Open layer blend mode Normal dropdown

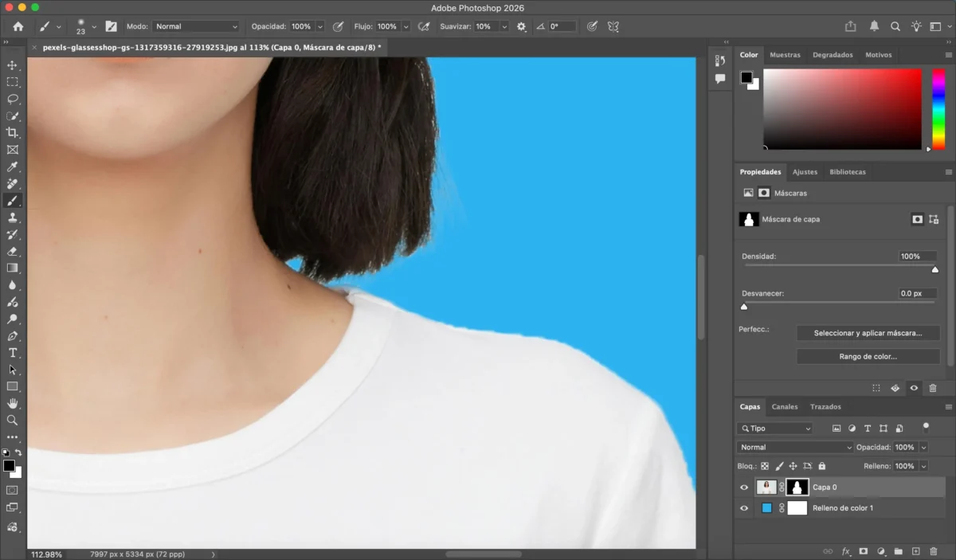coord(793,448)
